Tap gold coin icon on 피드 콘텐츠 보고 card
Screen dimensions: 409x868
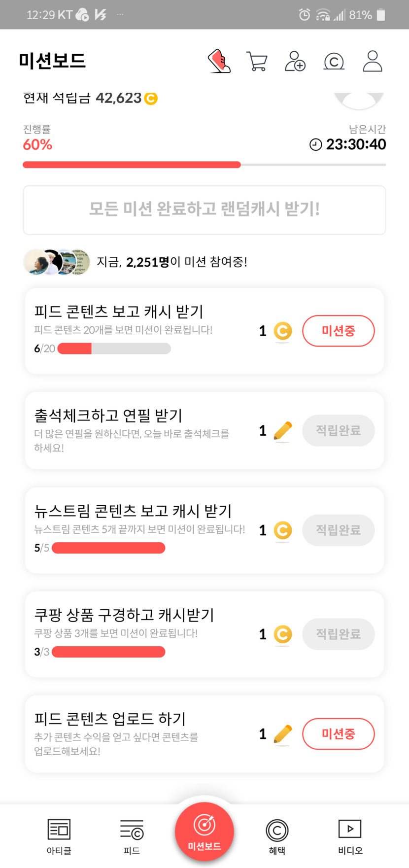click(x=283, y=331)
